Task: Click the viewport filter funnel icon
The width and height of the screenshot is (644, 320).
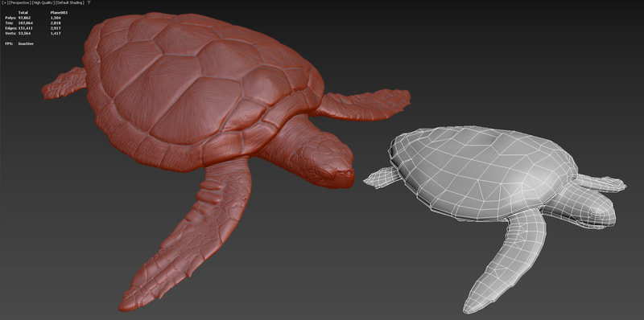Action: pos(89,3)
